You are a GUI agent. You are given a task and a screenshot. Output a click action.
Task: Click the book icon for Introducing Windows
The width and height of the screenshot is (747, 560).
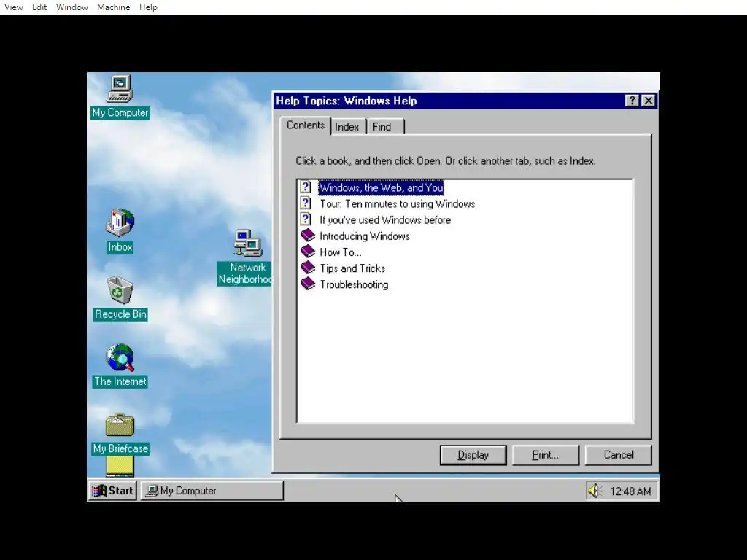tap(308, 236)
